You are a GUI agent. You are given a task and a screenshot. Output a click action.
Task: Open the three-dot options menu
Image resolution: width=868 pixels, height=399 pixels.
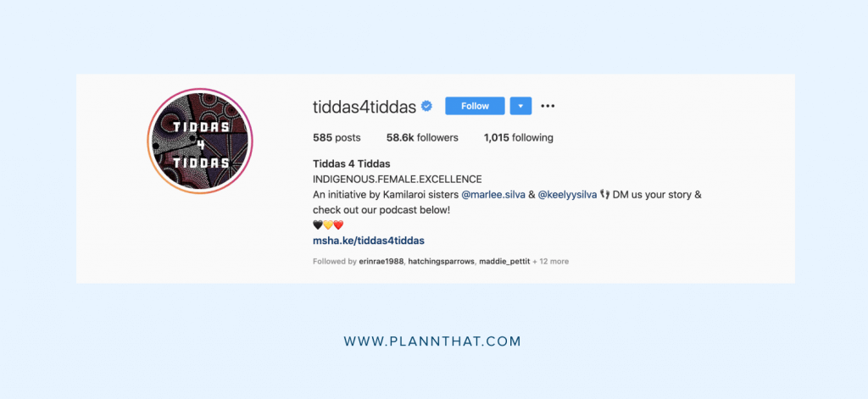pos(548,106)
